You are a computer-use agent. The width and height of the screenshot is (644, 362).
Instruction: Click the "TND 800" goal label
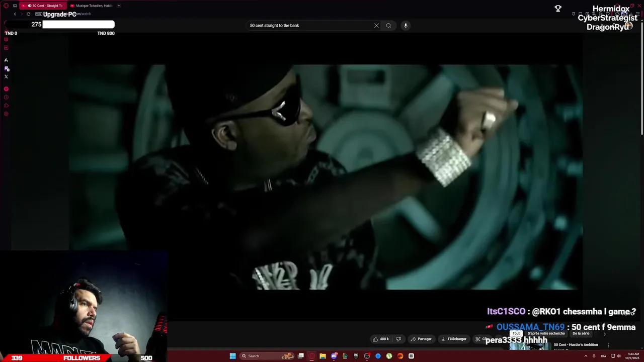coord(106,33)
